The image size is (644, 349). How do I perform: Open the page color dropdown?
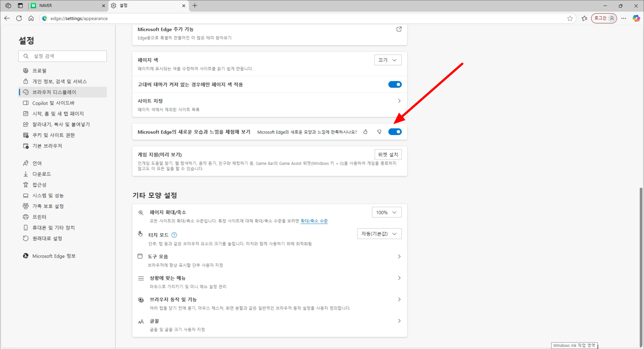coord(387,60)
